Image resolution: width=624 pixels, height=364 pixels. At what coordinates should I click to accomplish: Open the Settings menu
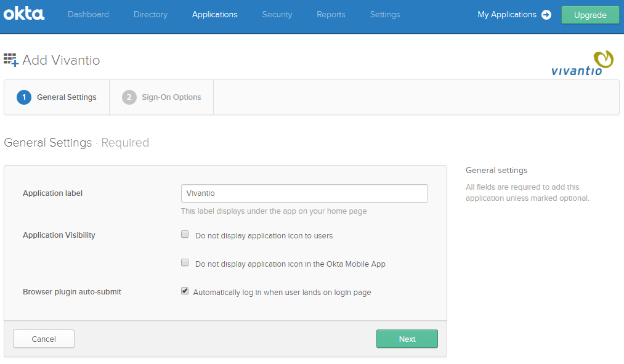tap(385, 15)
